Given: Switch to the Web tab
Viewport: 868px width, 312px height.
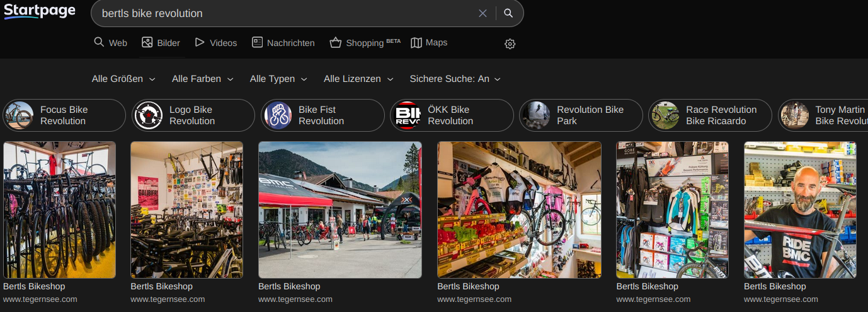Looking at the screenshot, I should [110, 43].
